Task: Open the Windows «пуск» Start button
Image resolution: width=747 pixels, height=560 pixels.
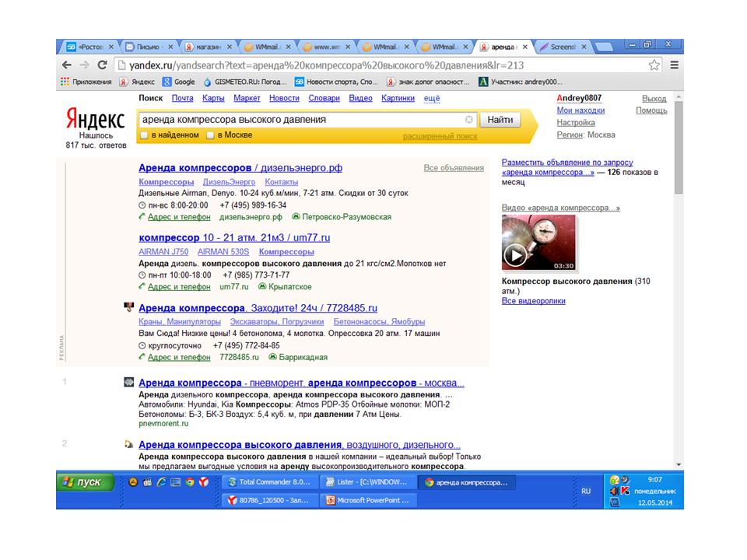Action: pos(86,482)
